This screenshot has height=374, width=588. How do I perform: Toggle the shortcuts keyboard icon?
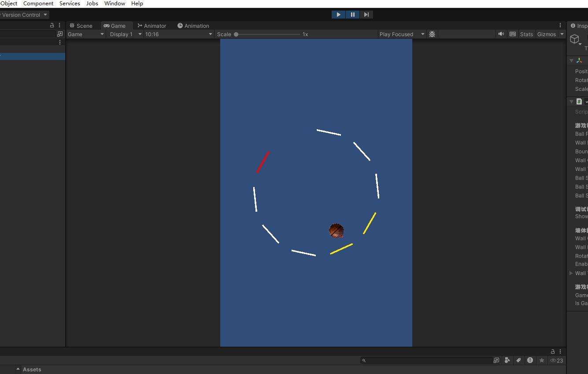513,34
